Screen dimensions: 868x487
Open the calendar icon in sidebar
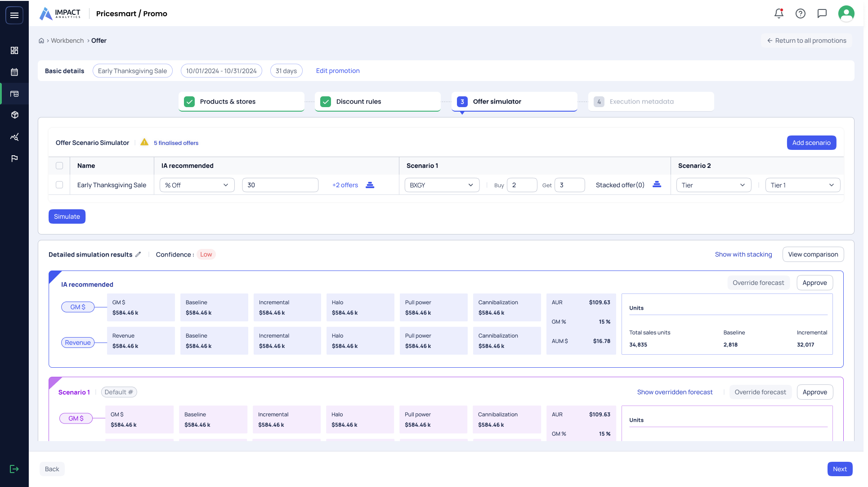(x=14, y=72)
